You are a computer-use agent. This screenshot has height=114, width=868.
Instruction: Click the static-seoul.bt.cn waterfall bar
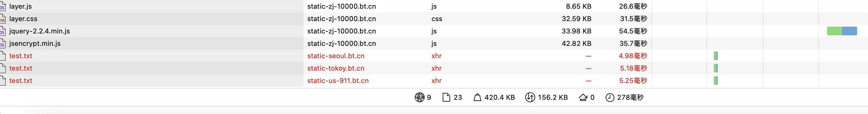716,56
